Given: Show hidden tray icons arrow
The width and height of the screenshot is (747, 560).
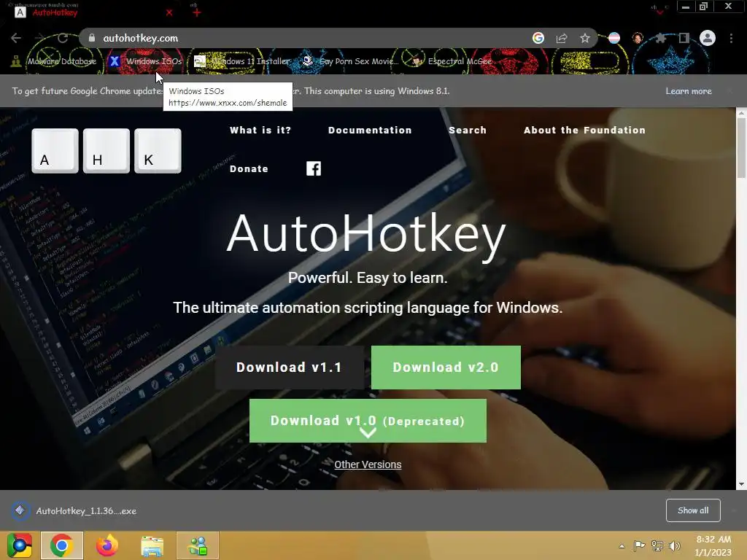Looking at the screenshot, I should coord(622,545).
